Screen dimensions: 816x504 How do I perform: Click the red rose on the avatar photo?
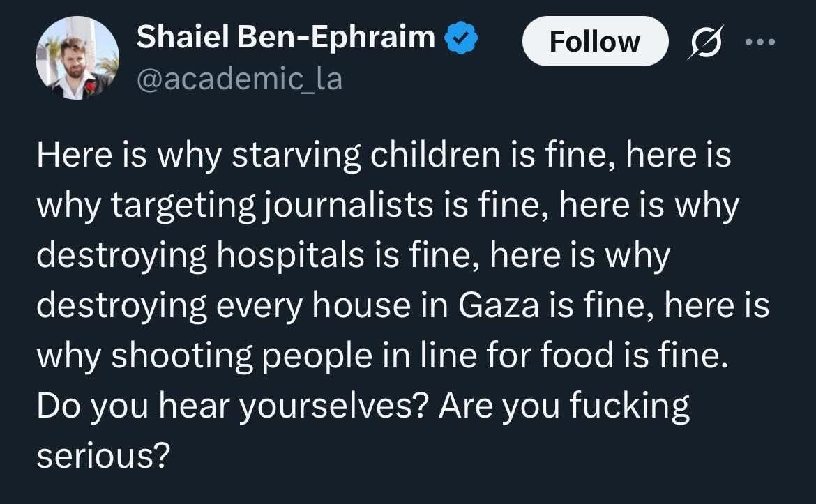click(91, 86)
